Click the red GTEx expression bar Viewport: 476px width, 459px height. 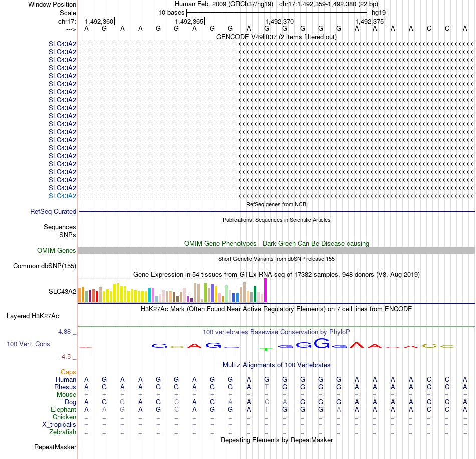point(97,296)
